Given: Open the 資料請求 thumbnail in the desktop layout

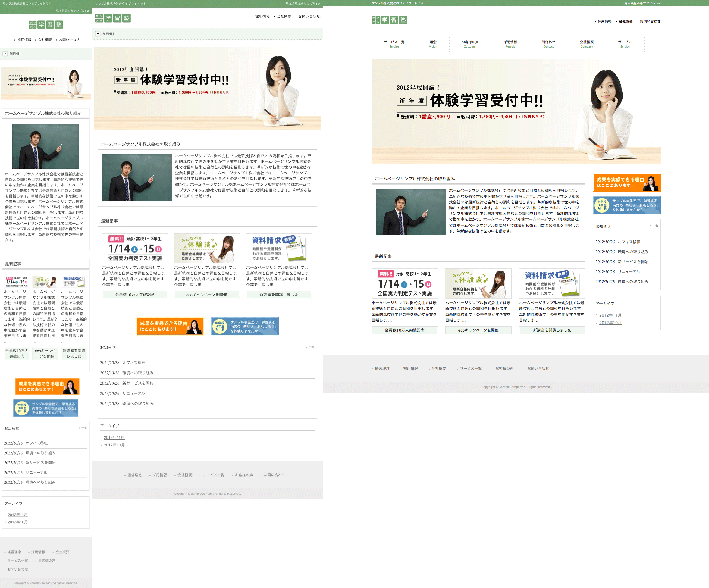Looking at the screenshot, I should pos(552,283).
